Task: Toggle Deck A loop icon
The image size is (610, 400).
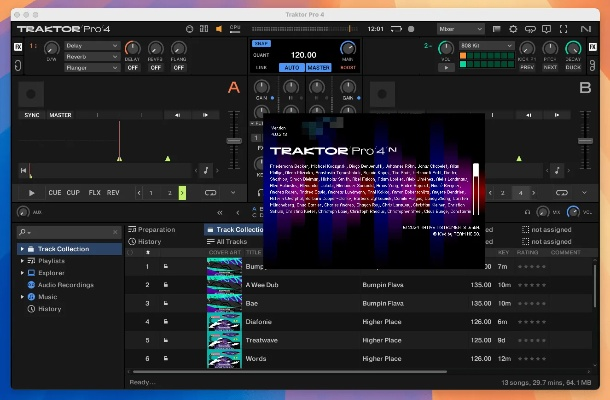Action: 210,193
